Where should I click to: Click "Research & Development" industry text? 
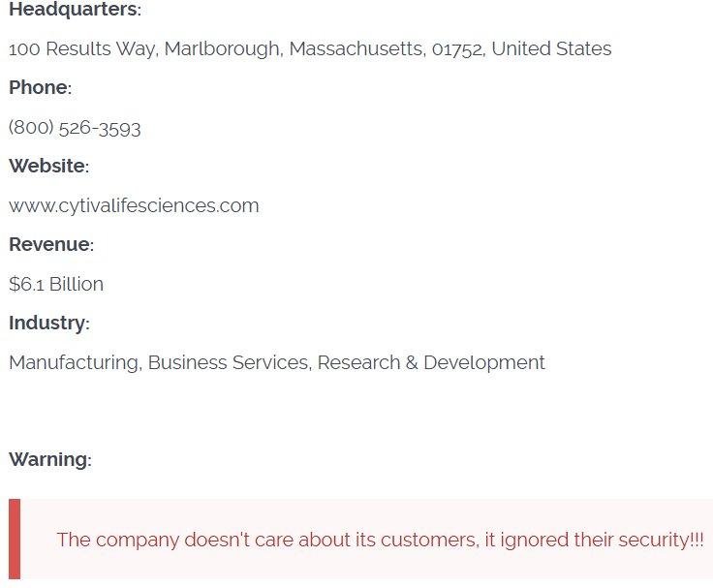click(x=431, y=362)
